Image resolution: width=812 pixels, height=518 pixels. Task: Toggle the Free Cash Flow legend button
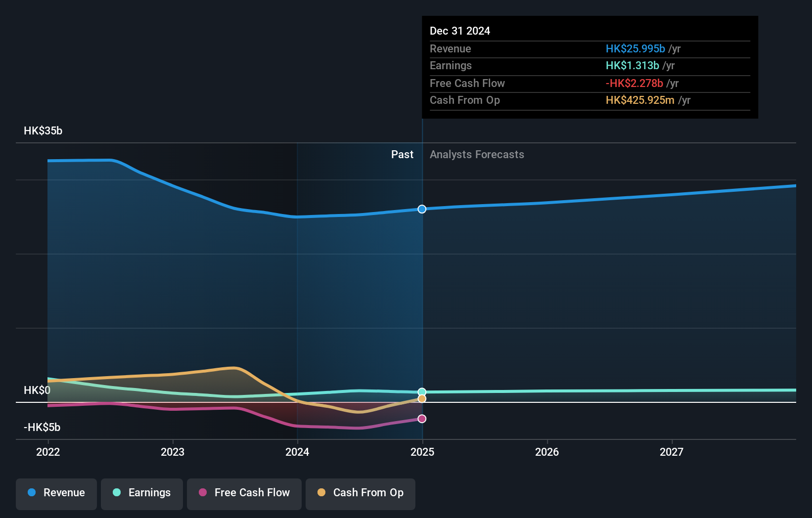tap(244, 494)
